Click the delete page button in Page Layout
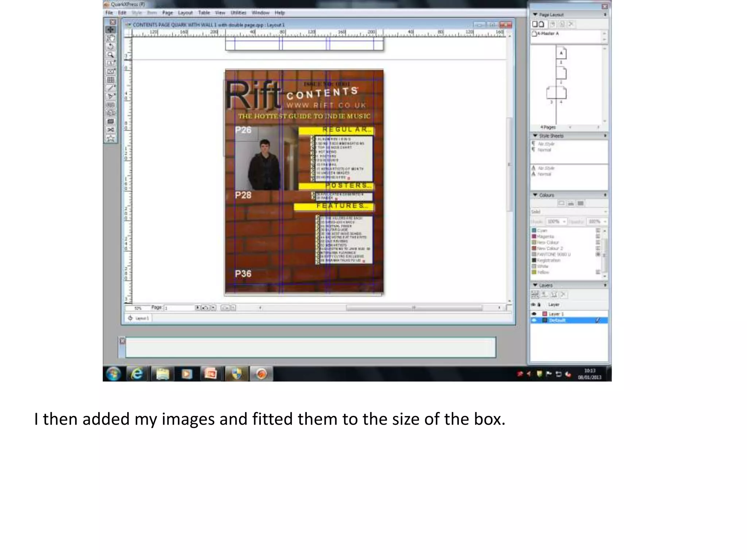This screenshot has width=747, height=560. coord(571,24)
